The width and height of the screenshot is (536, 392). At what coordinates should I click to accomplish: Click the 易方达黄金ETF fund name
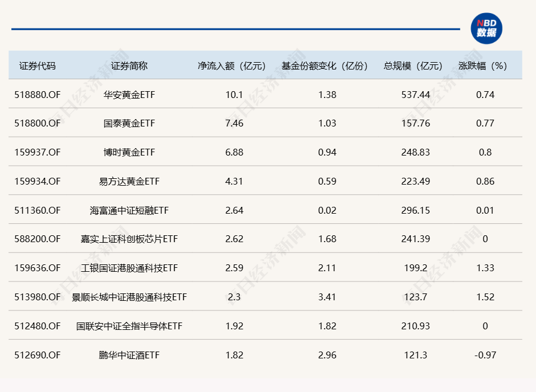(129, 182)
